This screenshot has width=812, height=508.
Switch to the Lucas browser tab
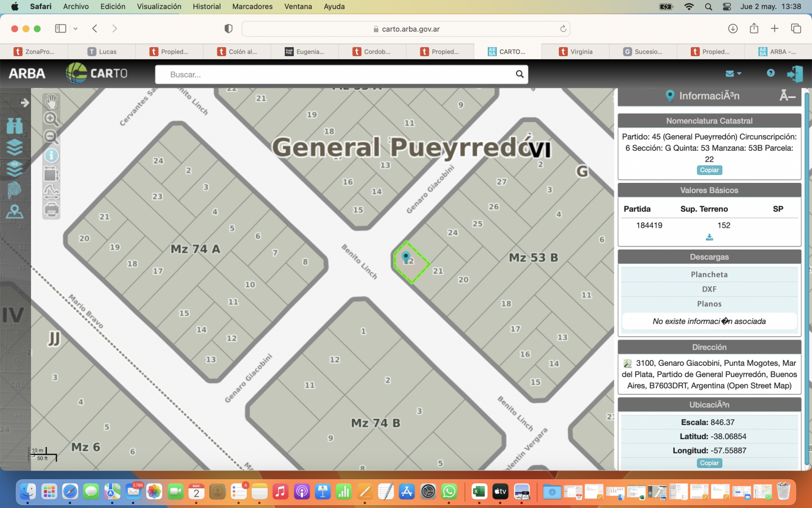pos(102,51)
